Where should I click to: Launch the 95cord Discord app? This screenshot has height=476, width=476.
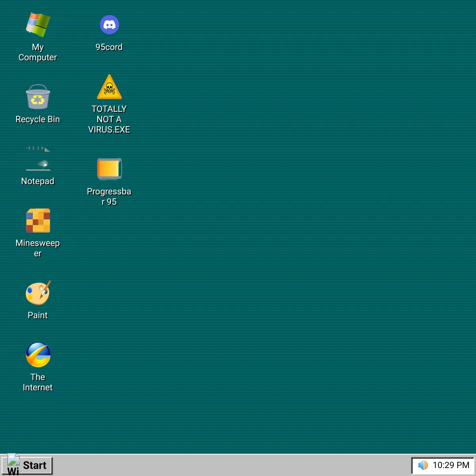click(x=109, y=24)
